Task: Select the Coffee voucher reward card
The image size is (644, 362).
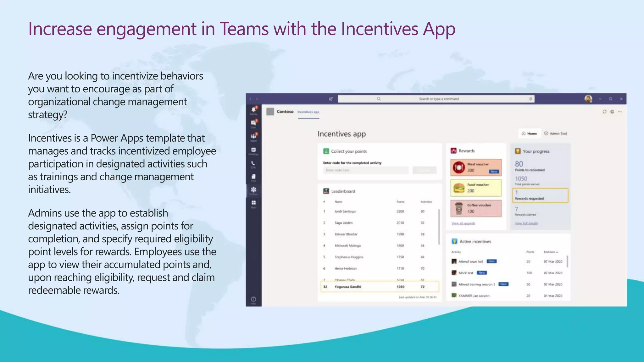Action: click(x=476, y=208)
